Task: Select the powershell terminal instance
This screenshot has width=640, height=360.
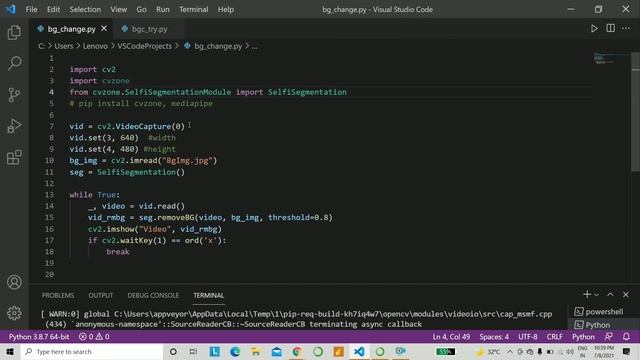Action: [x=599, y=312]
